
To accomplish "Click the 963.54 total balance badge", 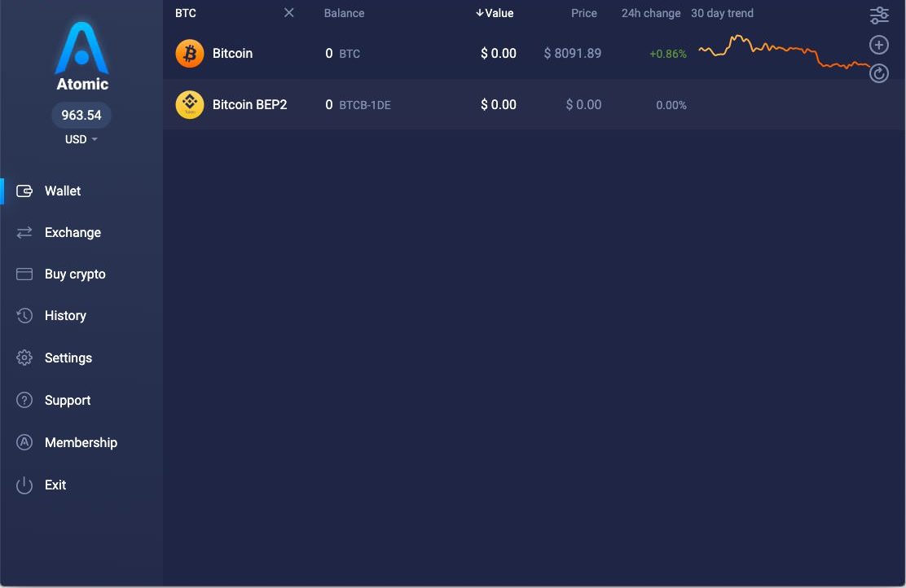I will pyautogui.click(x=81, y=115).
